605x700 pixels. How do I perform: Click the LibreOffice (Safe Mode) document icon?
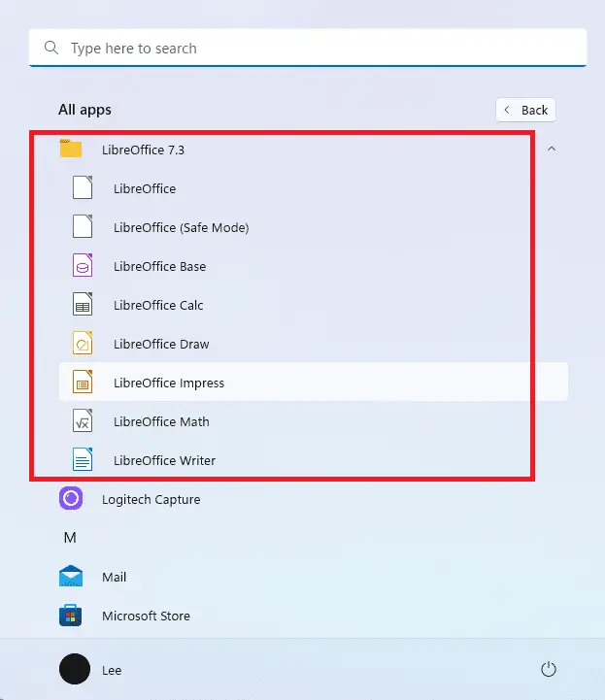tap(83, 226)
